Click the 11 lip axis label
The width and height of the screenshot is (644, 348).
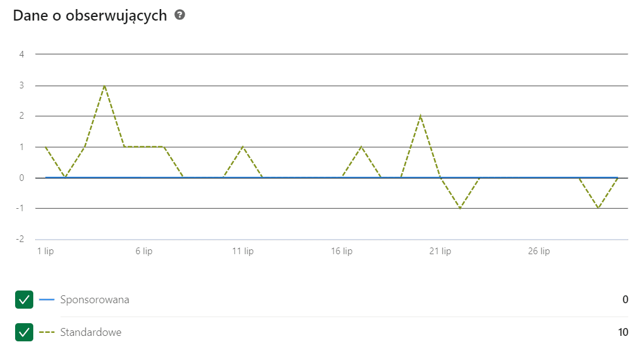click(x=243, y=251)
